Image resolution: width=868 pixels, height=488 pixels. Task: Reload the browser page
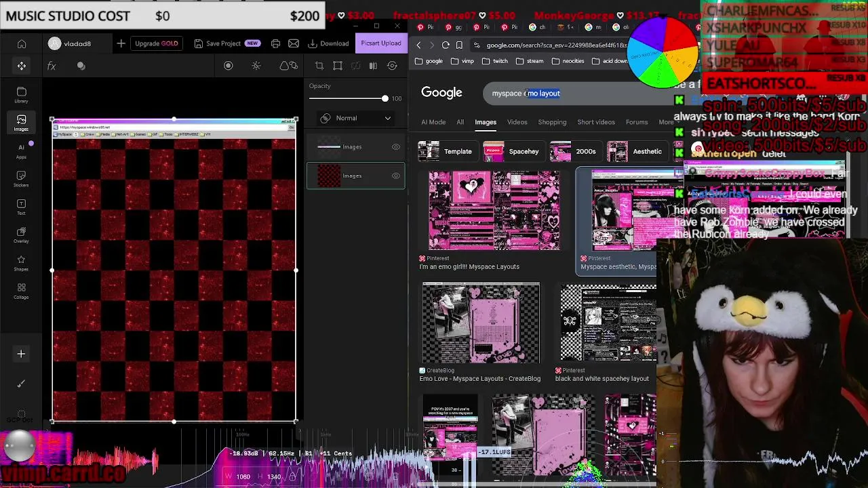click(x=446, y=45)
